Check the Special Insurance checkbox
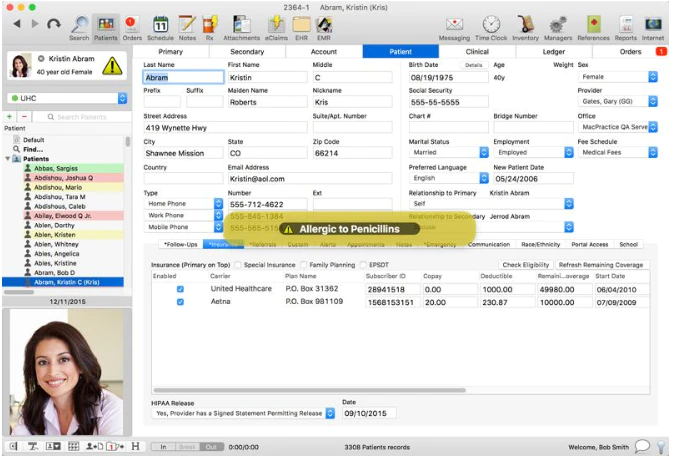 pyautogui.click(x=238, y=265)
